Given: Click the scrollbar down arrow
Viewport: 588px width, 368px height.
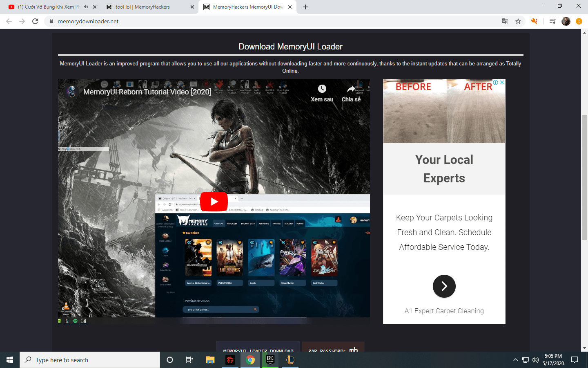Looking at the screenshot, I should pyautogui.click(x=584, y=348).
